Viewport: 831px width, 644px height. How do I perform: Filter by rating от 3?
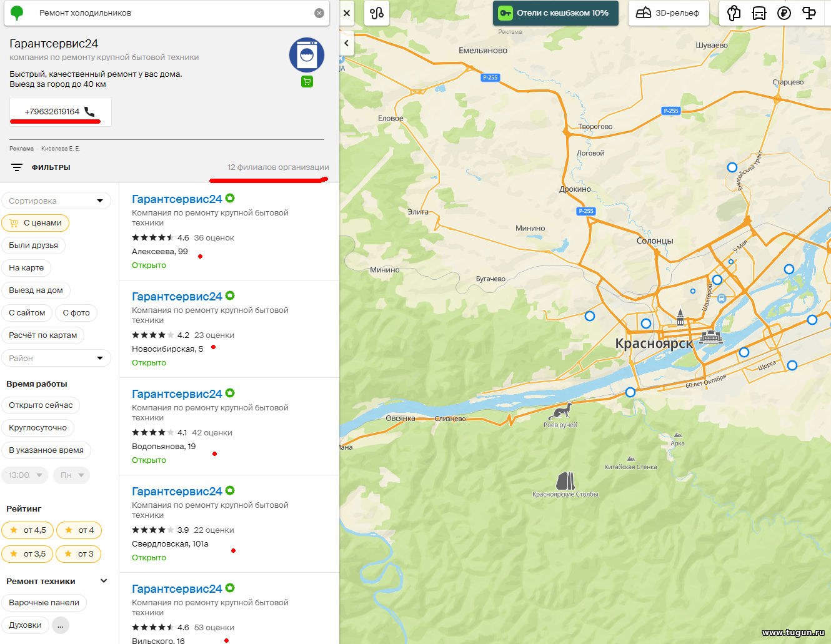79,554
